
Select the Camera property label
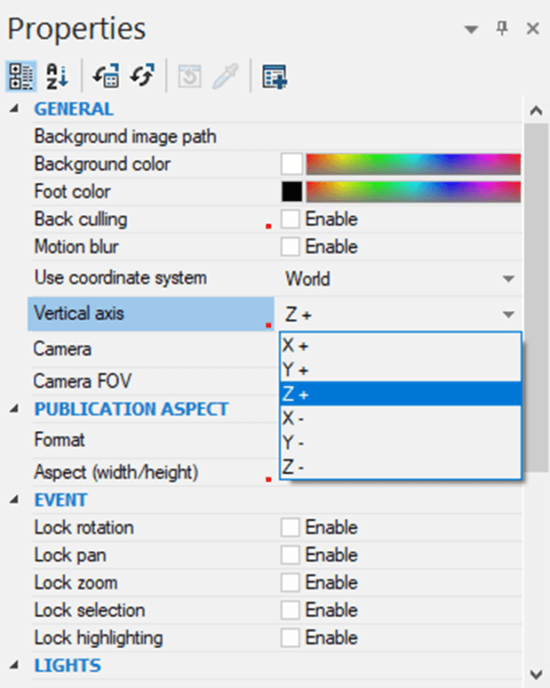click(x=62, y=349)
